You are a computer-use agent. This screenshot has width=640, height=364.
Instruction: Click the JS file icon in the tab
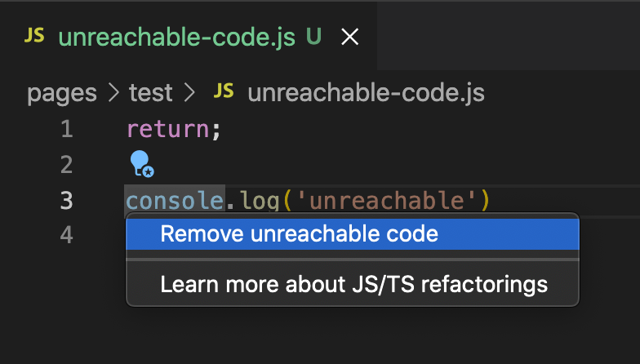click(x=34, y=36)
